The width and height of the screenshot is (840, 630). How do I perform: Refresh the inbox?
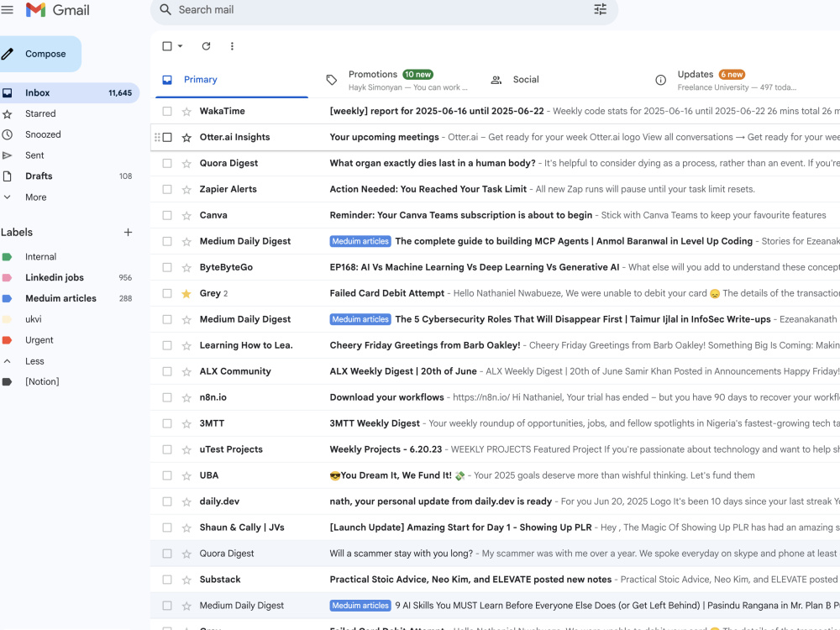[x=207, y=46]
